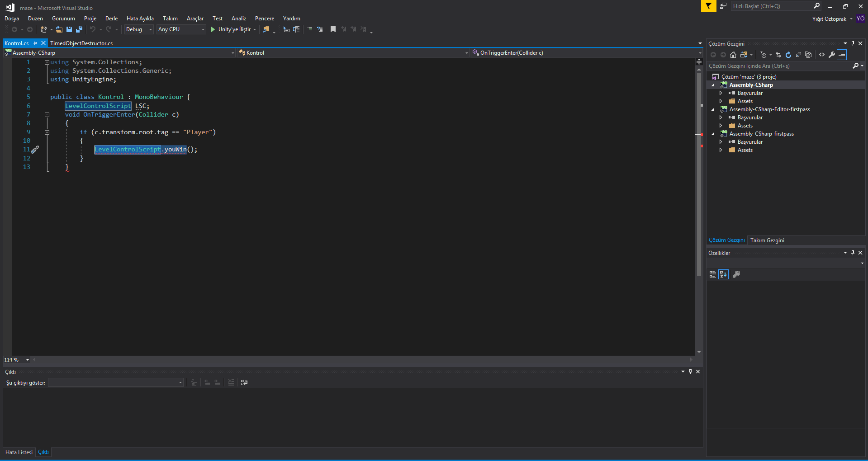Click the Çözüm Gezgini İçinde Ara search box
868x461 pixels.
pos(779,66)
